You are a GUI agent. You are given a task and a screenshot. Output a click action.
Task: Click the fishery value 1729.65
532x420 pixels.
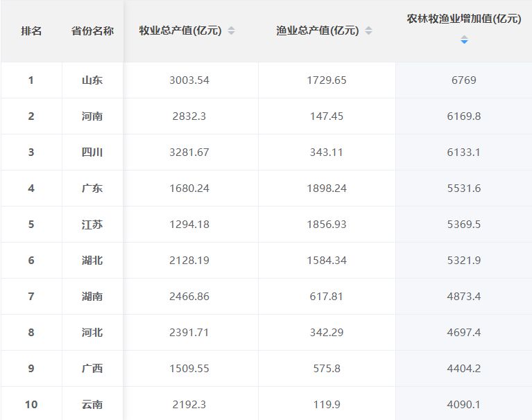pyautogui.click(x=327, y=80)
